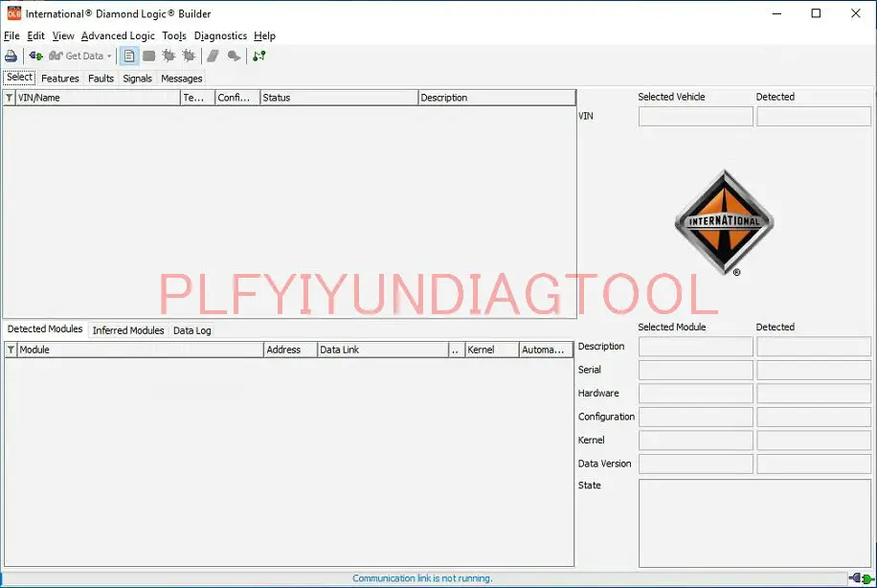Click the Te... column header
This screenshot has width=877, height=588.
pos(197,98)
